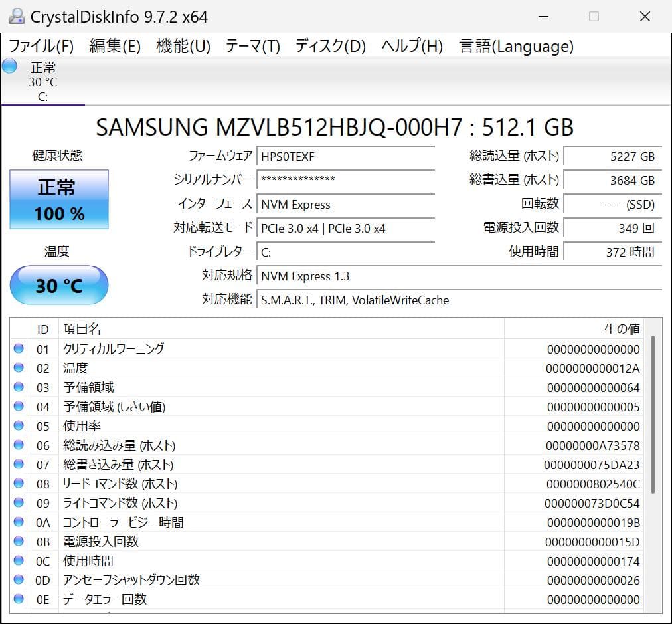The height and width of the screenshot is (624, 672).
Task: Click the status orb for ID 04 予備領域 (しきい値)
Action: tap(19, 406)
